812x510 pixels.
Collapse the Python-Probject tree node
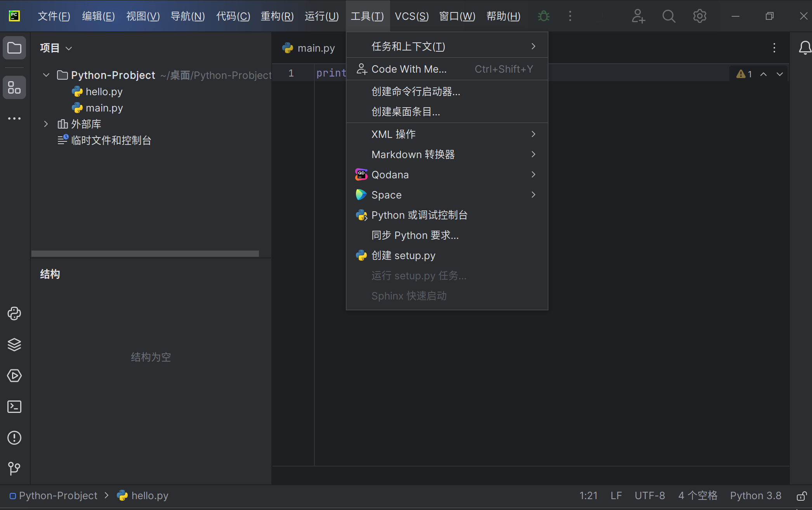point(46,75)
